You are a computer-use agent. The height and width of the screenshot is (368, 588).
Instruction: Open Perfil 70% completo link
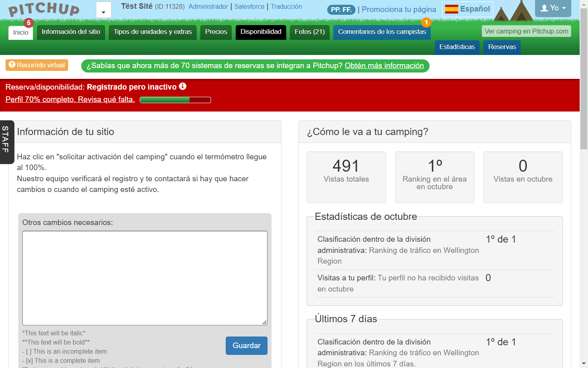point(70,100)
